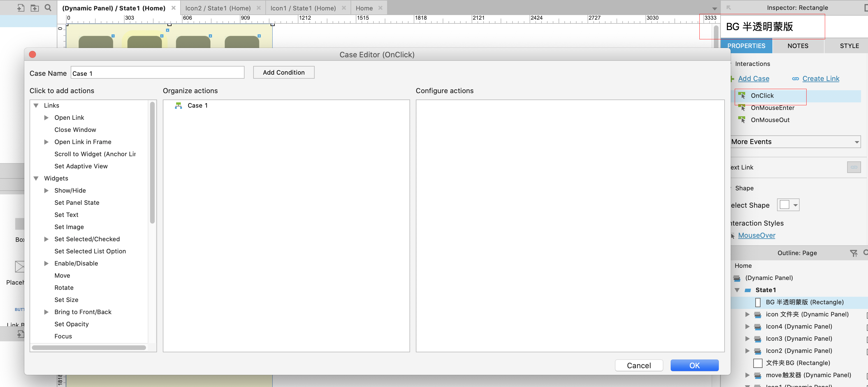Open the NOTES tab in Inspector
Viewport: 868px width, 387px height.
coord(798,46)
